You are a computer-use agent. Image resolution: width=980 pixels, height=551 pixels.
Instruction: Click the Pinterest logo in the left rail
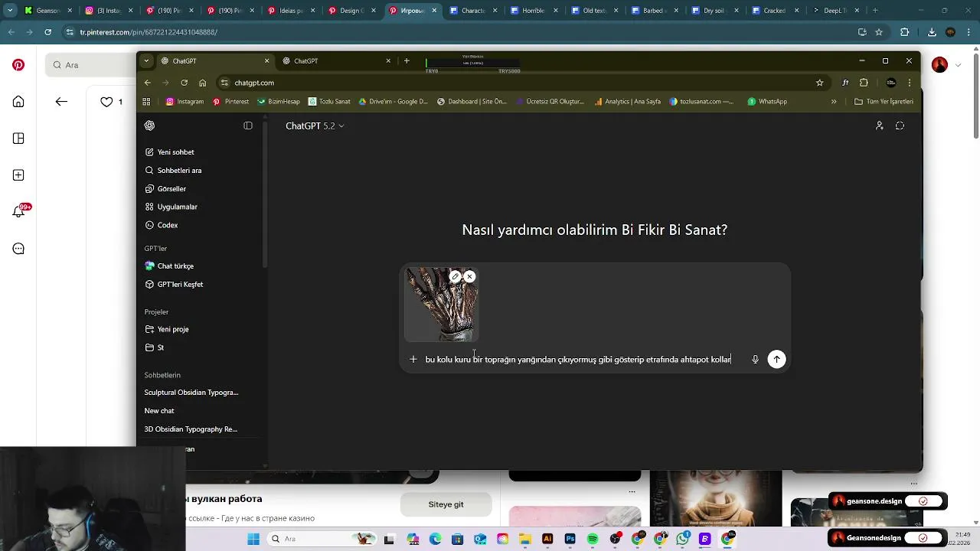click(18, 65)
